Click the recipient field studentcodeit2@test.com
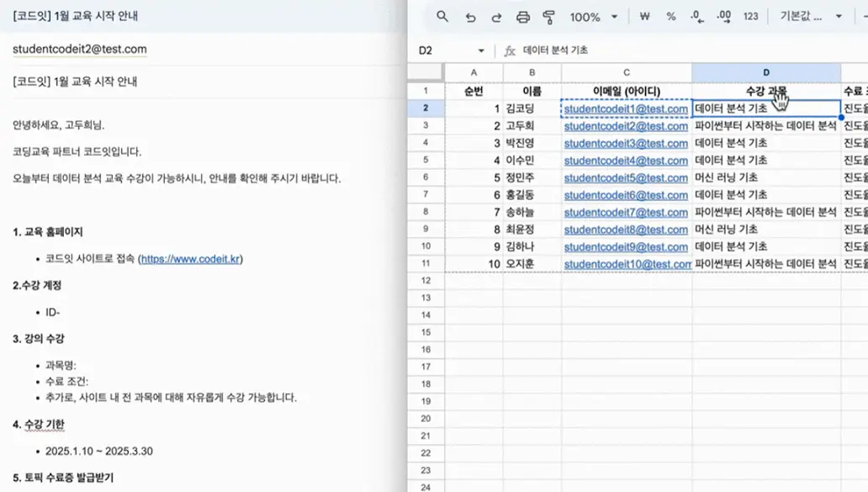 80,50
